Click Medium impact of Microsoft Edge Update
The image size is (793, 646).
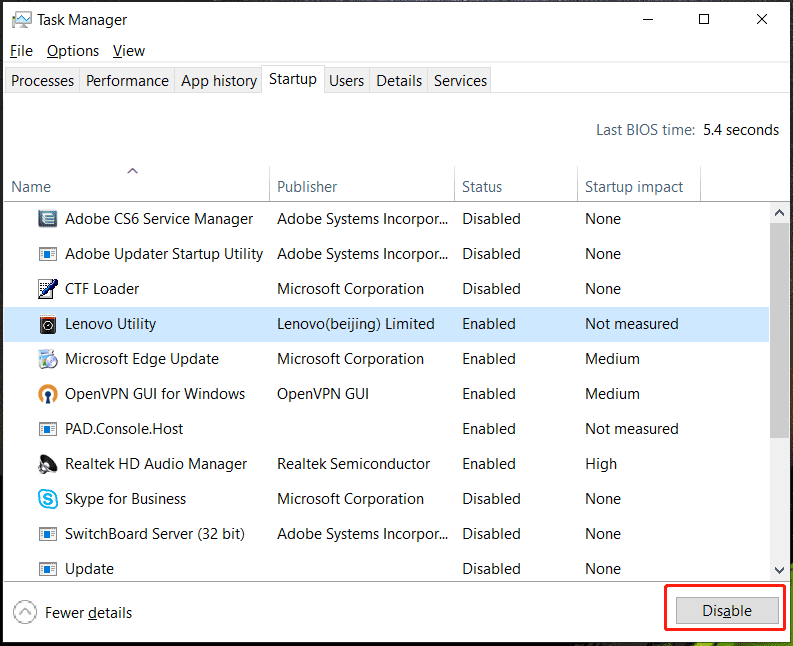pos(612,359)
